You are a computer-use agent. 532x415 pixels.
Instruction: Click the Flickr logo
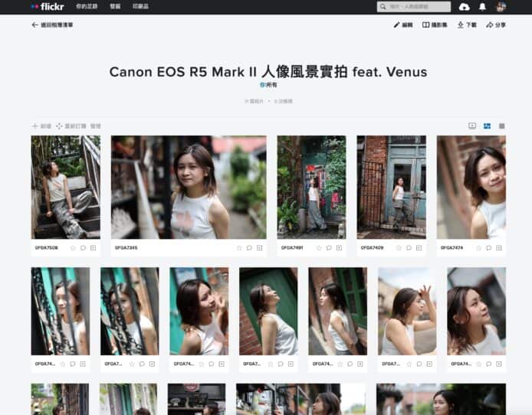[x=47, y=6]
